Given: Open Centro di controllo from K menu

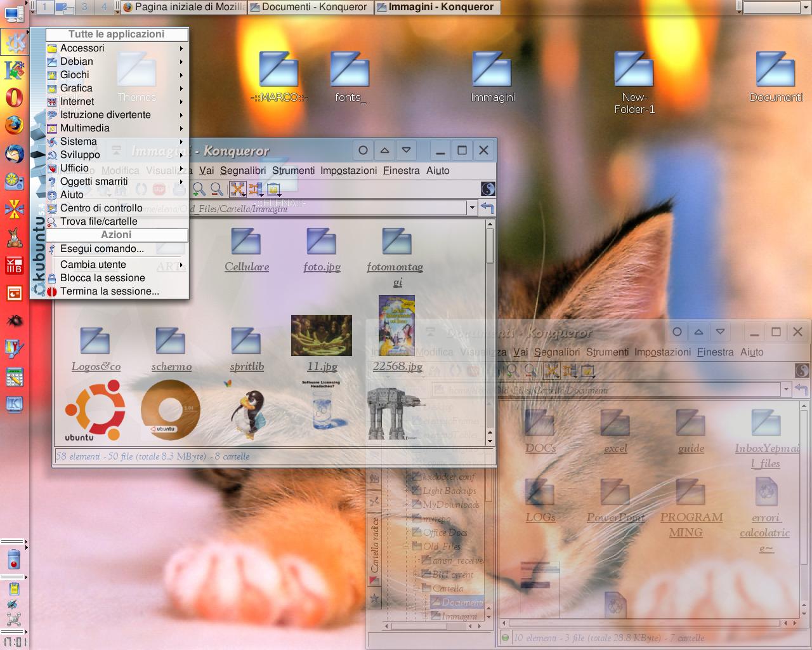Looking at the screenshot, I should point(117,208).
